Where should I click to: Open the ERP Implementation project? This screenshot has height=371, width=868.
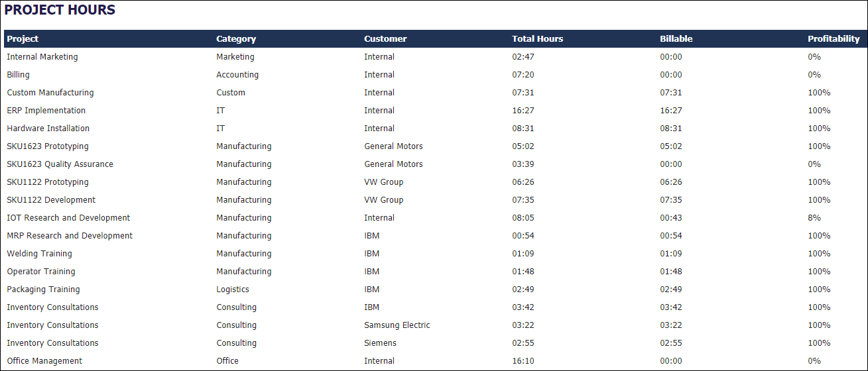coord(46,111)
